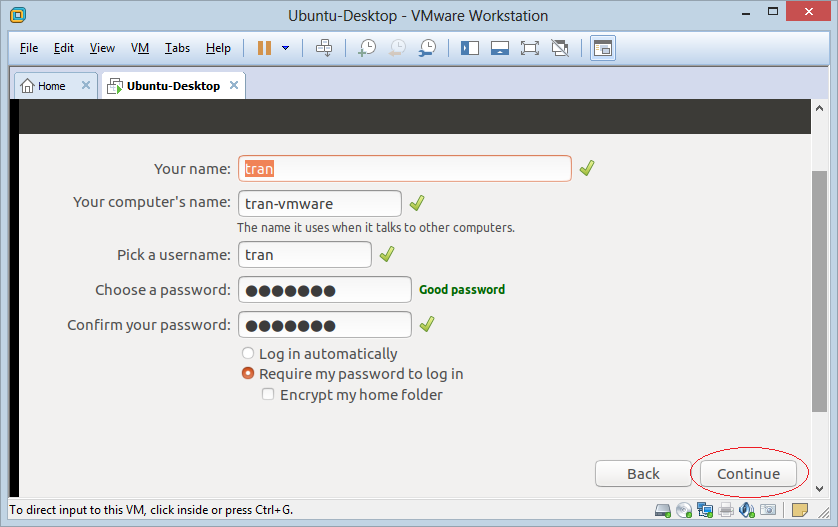Open the power options dropdown arrow

pos(285,48)
